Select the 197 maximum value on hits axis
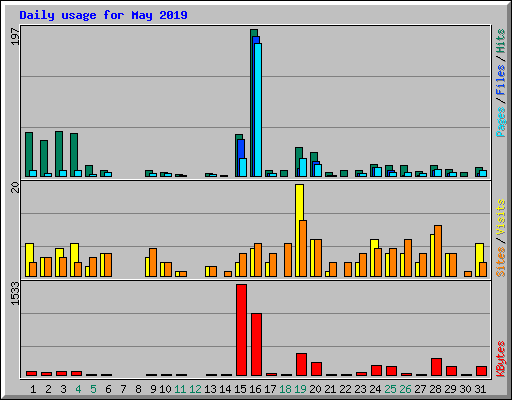 click(x=15, y=36)
